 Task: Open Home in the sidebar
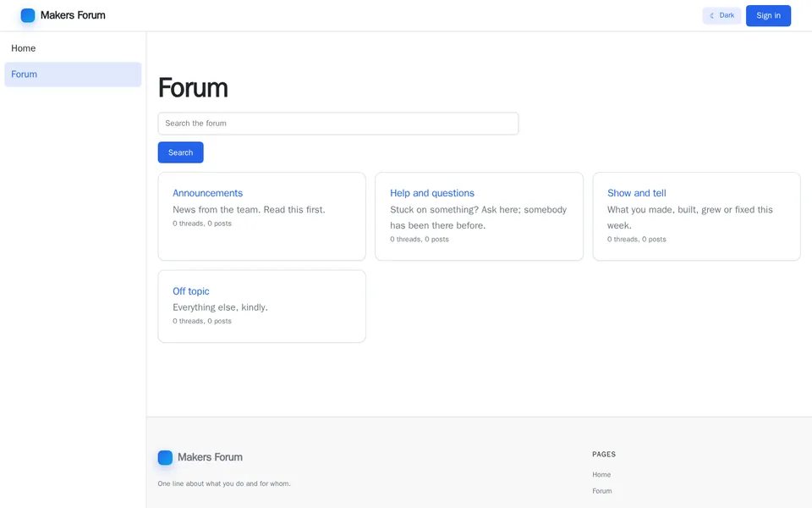point(73,48)
